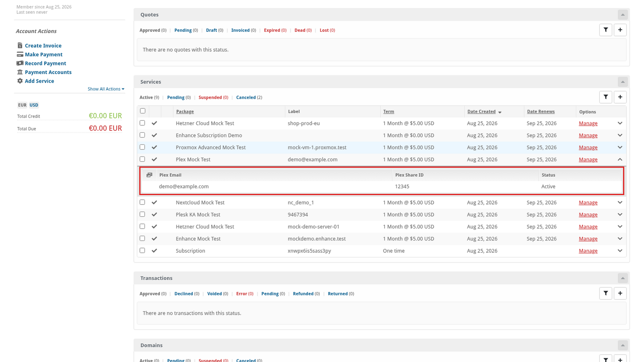
Task: Collapse the Plex Mock Test details
Action: click(620, 160)
